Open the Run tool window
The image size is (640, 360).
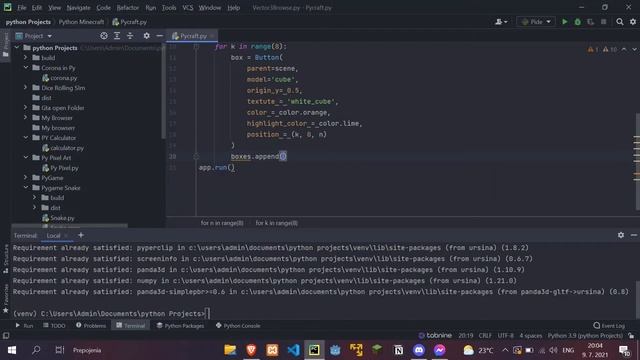coord(24,325)
